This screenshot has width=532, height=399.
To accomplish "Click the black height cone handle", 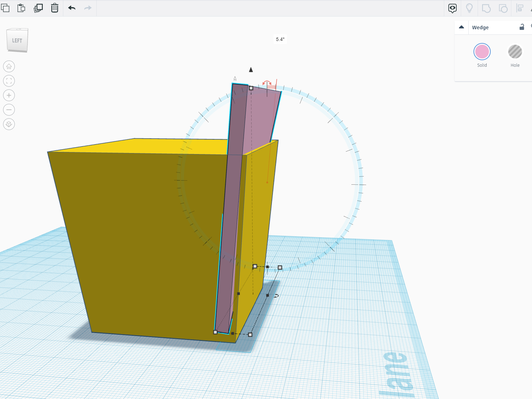I will (251, 70).
